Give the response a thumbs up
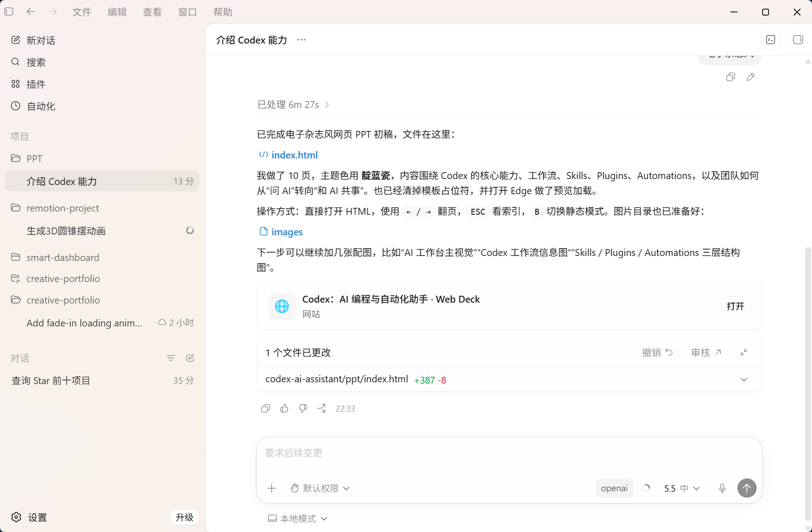812x532 pixels. coord(284,408)
